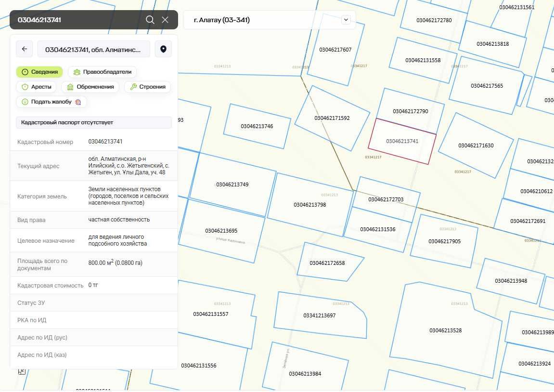Screen dimensions: 554x392
Task: Select parcel 03046213984 on the map
Action: [x=305, y=374]
